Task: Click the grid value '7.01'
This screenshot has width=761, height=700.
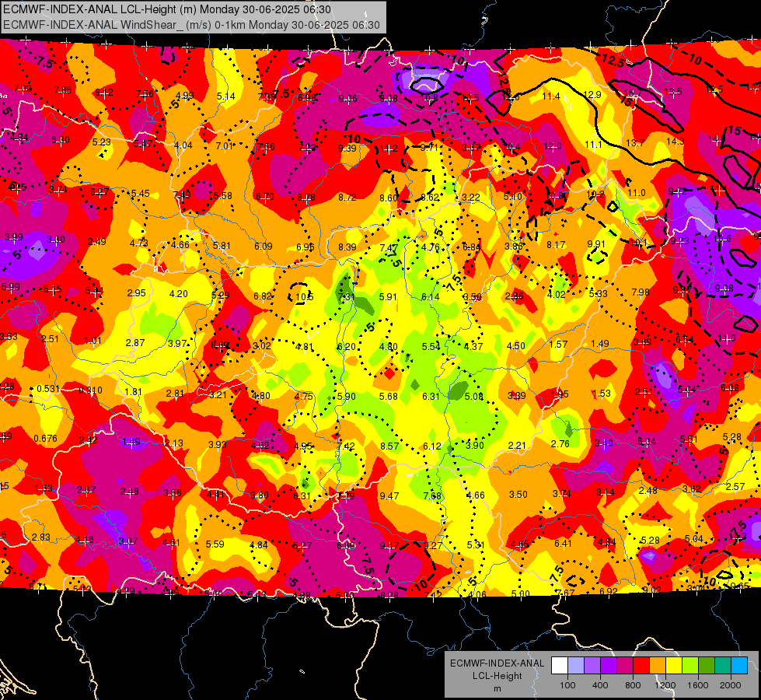Action: click(225, 145)
